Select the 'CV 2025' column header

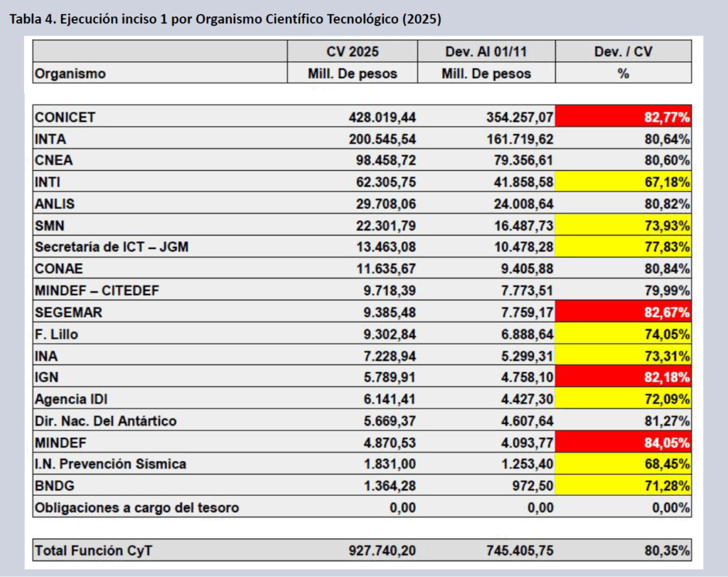click(x=352, y=51)
